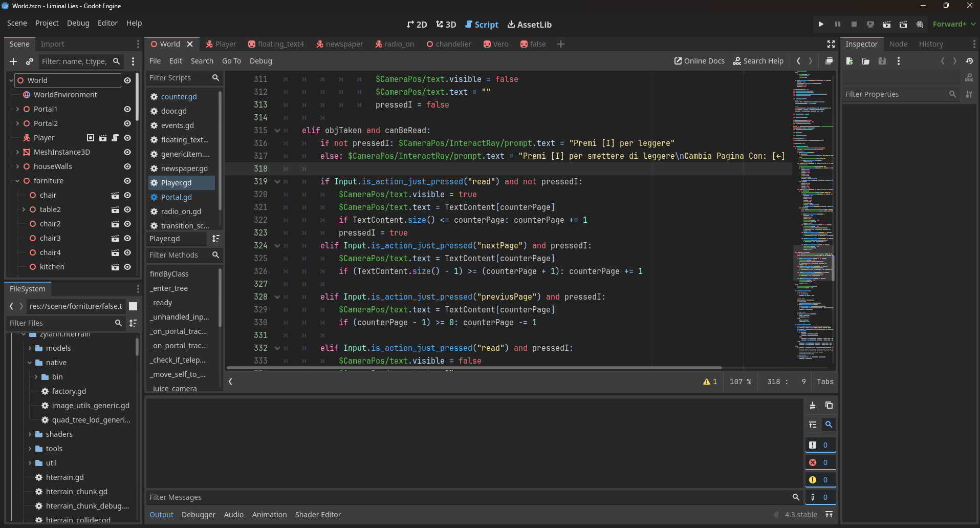Screen dimensions: 980x528
Task: Open Inspector object history icon
Action: click(969, 61)
